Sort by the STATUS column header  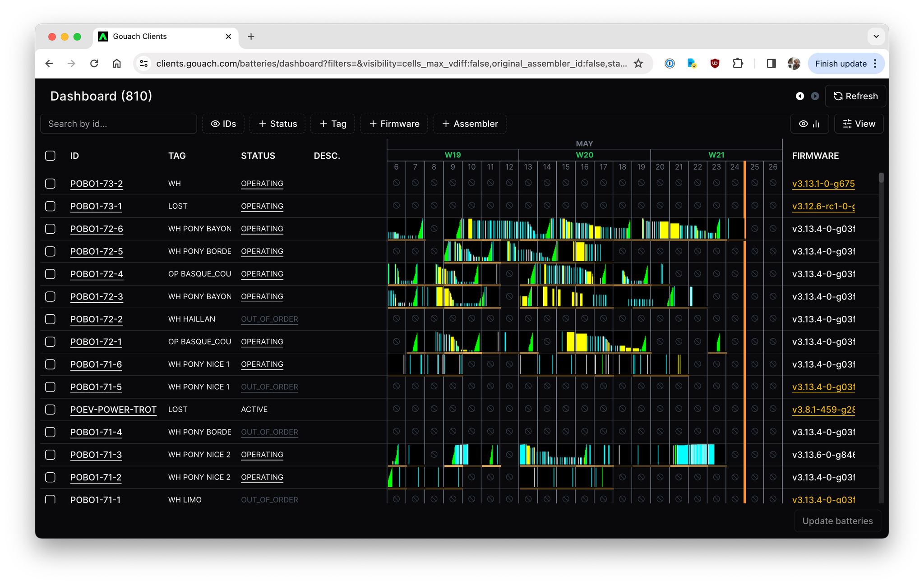click(258, 156)
